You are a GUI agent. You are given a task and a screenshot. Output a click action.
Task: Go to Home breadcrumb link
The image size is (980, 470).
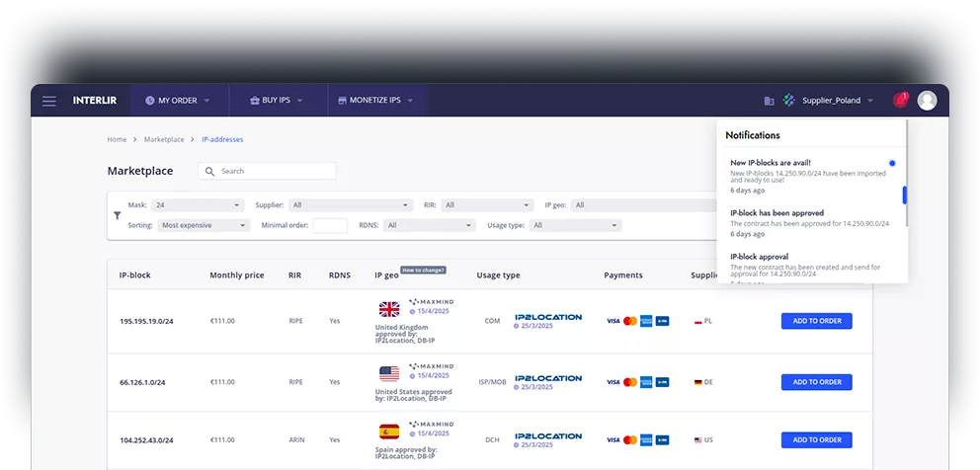point(117,139)
